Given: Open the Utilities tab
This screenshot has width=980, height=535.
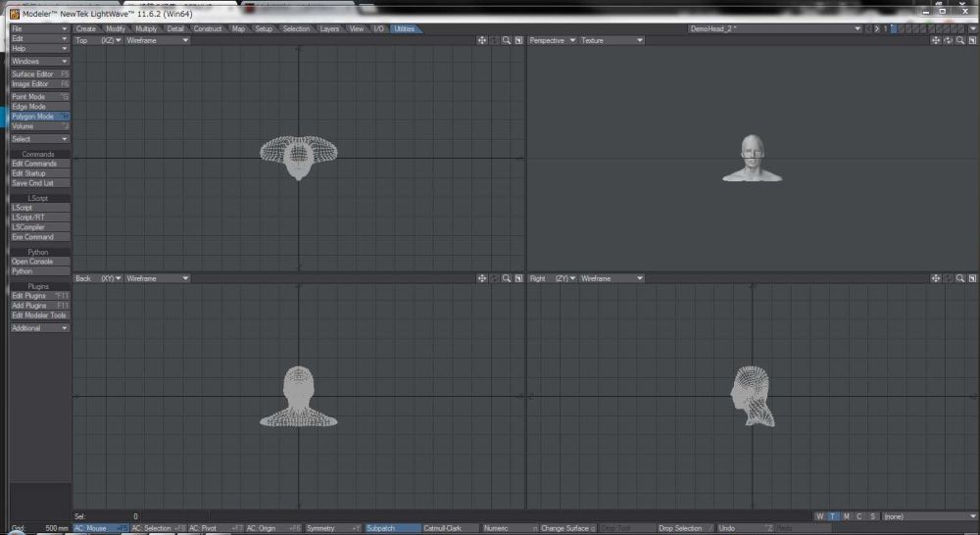Looking at the screenshot, I should [404, 29].
